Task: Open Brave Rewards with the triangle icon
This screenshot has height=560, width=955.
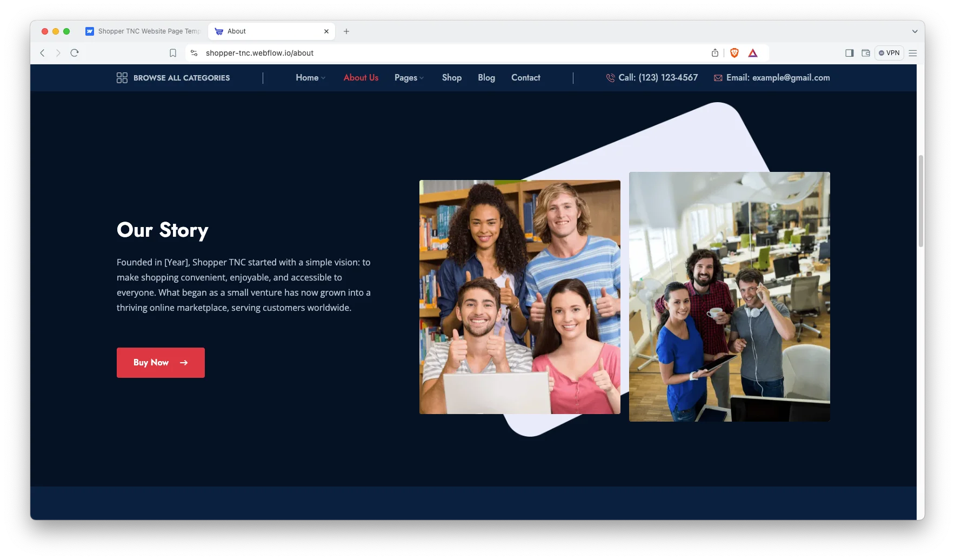Action: [x=753, y=53]
